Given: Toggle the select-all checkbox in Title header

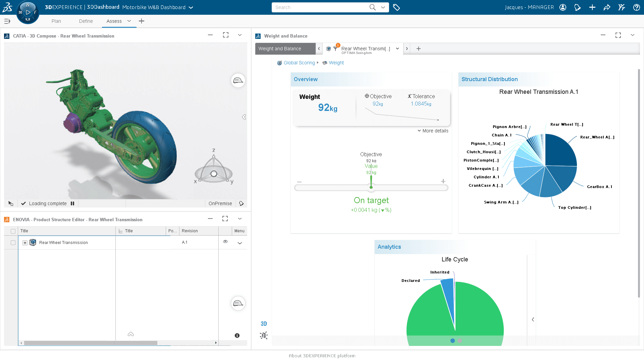Looking at the screenshot, I should pyautogui.click(x=13, y=231).
